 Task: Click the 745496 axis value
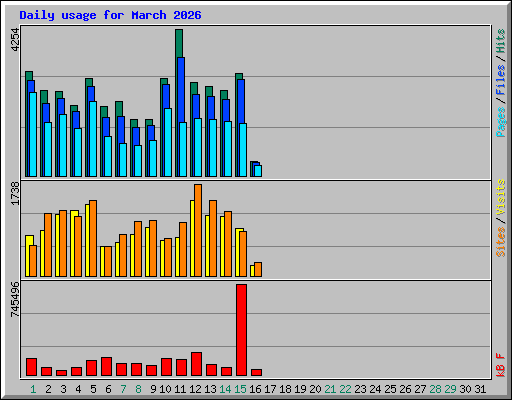(15, 299)
